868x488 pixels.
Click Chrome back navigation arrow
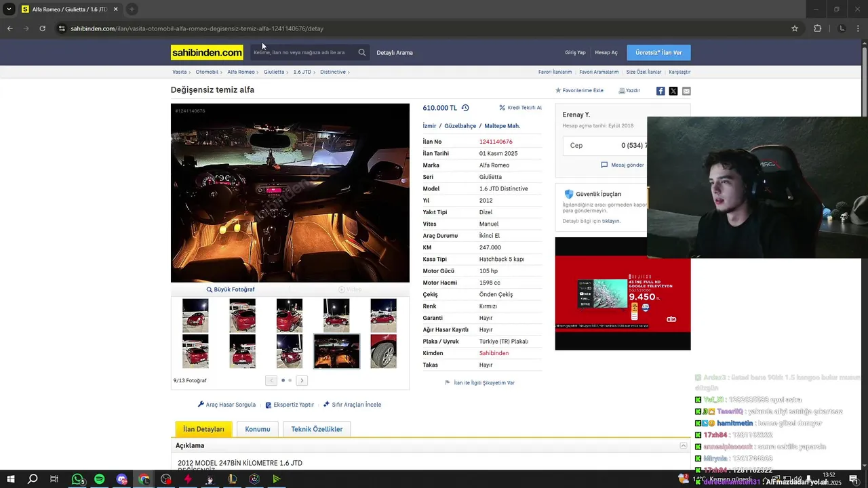9,28
